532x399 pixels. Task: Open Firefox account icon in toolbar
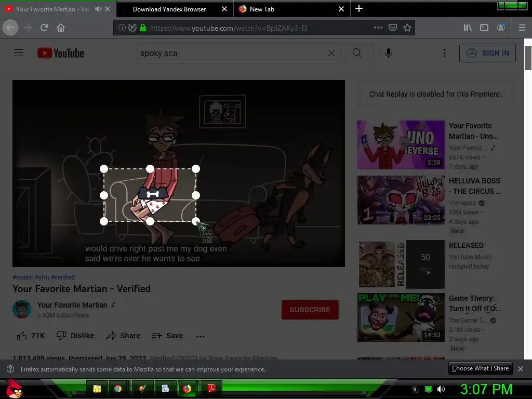pyautogui.click(x=501, y=28)
